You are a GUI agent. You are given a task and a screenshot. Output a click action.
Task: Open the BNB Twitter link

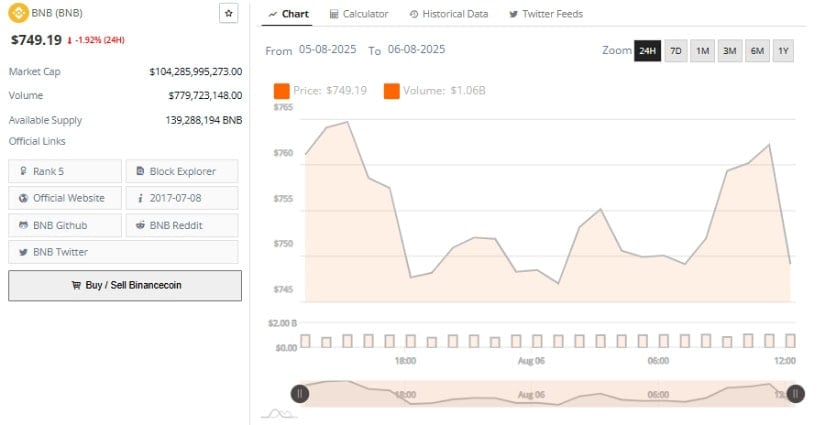[x=123, y=252]
